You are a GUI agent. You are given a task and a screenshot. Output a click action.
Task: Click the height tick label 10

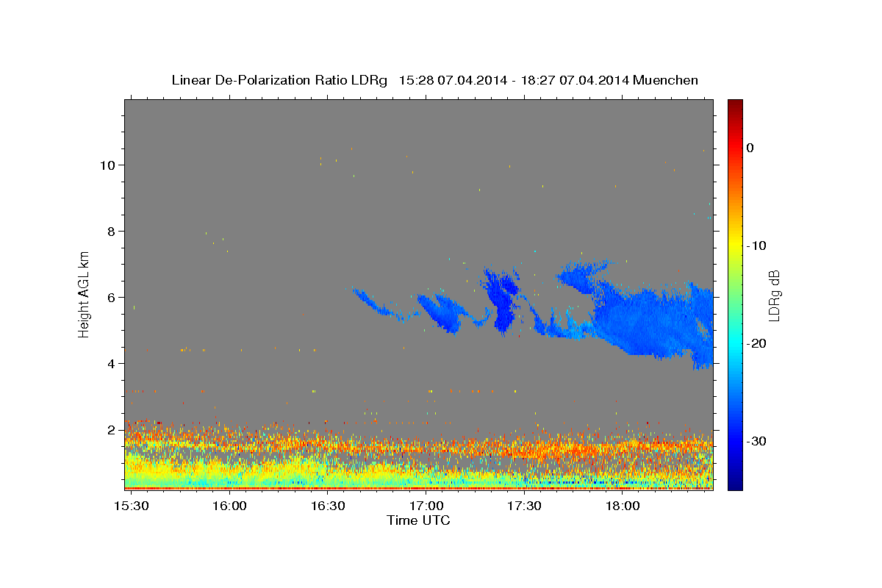point(107,165)
